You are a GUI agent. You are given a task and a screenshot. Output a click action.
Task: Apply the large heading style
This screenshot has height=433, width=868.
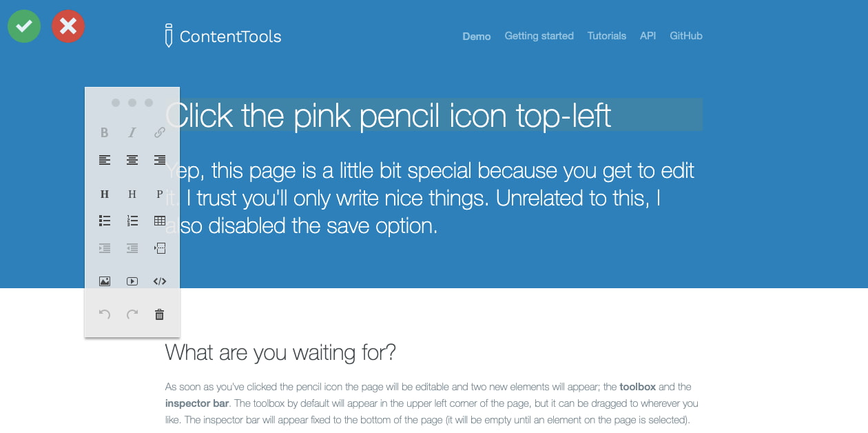coord(105,194)
